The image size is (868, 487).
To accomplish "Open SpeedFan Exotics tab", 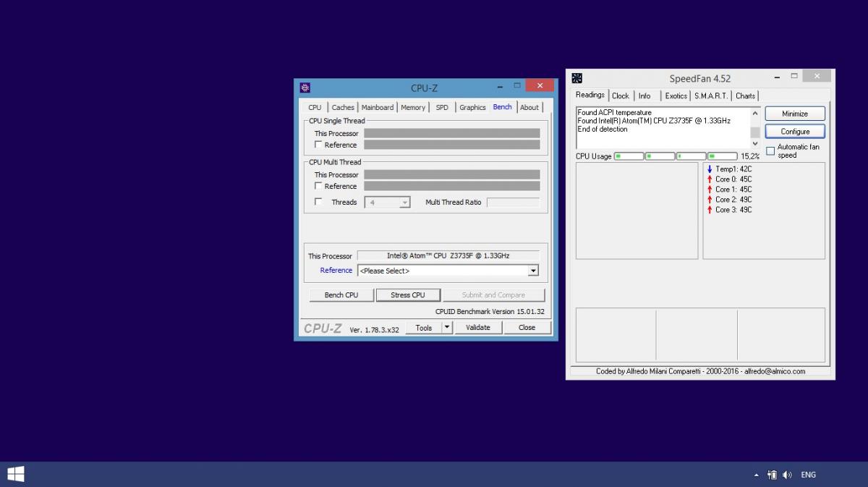I will 676,96.
